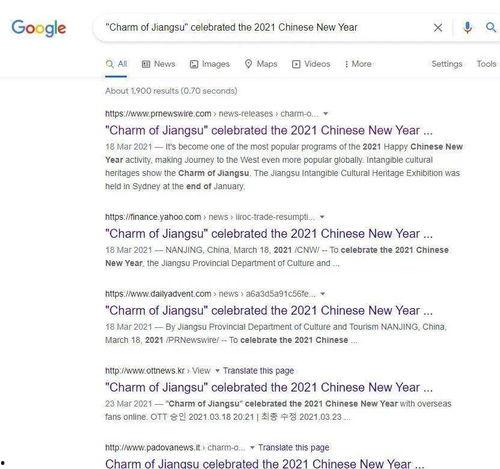Expand dropdown arrow beside prnewswire.com URL

326,114
